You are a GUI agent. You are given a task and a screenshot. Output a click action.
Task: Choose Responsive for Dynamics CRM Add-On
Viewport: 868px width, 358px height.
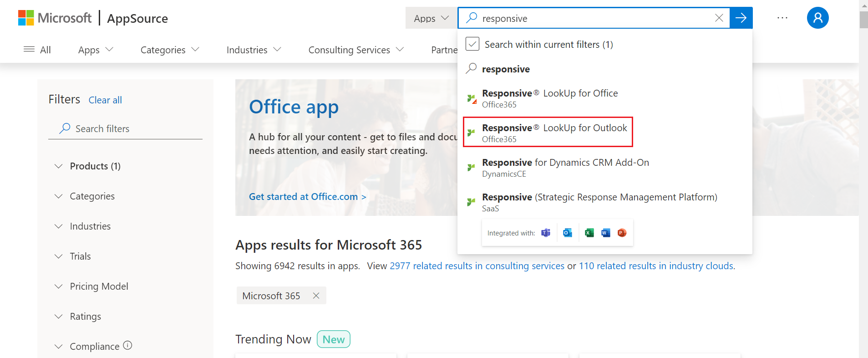tap(604, 168)
